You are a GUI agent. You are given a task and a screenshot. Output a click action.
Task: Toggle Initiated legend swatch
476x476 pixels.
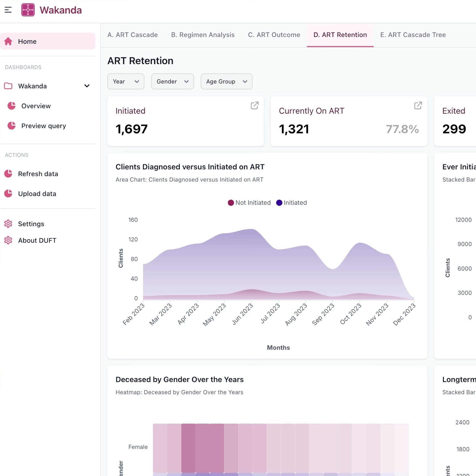(279, 203)
